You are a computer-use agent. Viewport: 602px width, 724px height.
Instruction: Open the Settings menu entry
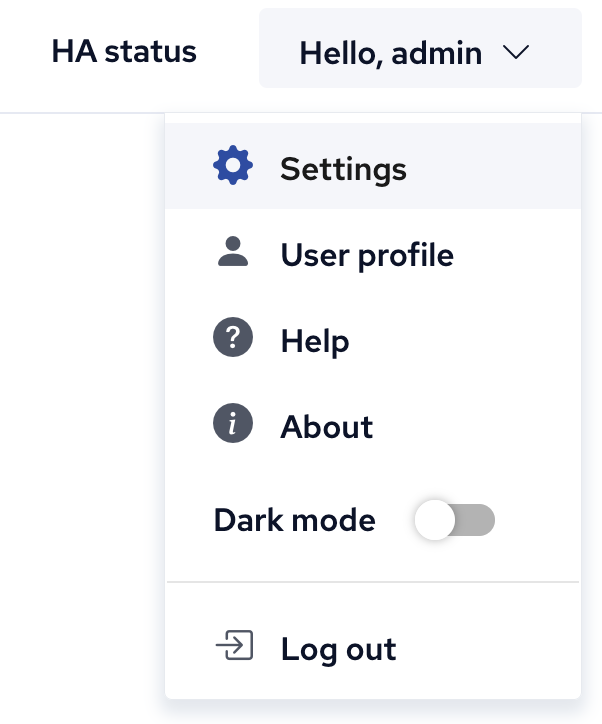point(343,169)
